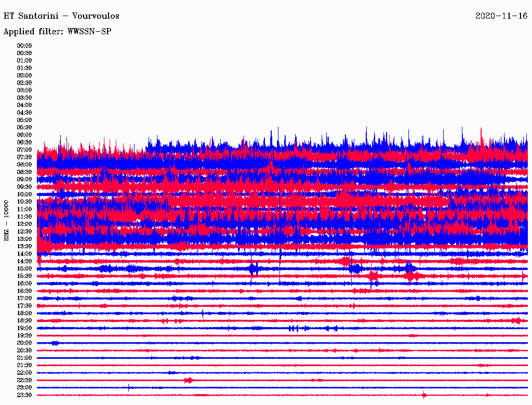The height and width of the screenshot is (405, 532).
Task: Click the 15:30 time label
Action: click(24, 276)
